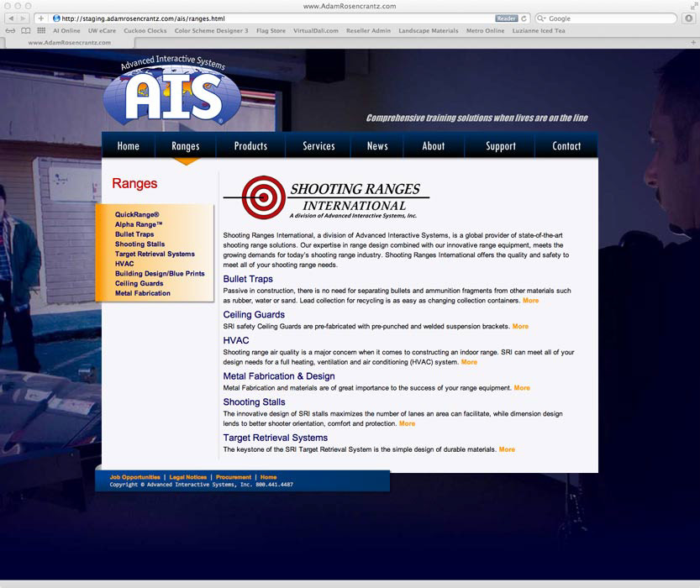Click the reload page icon
Screen dimensions: 700x588
point(524,18)
